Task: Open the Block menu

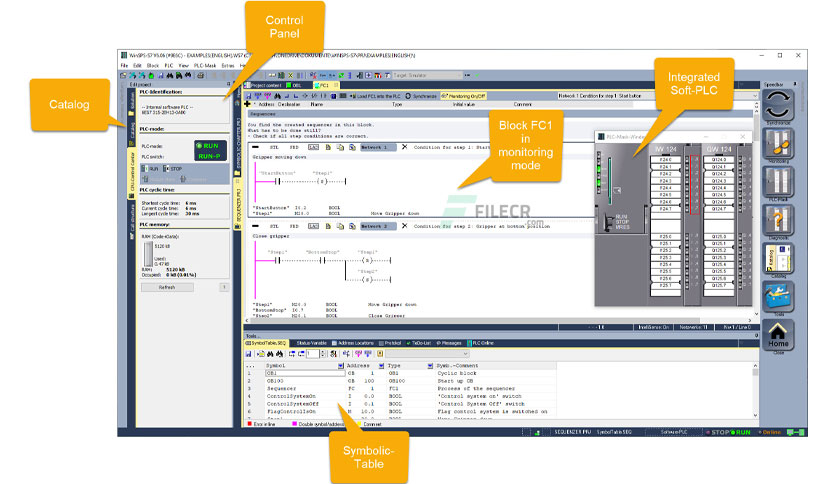Action: 153,66
